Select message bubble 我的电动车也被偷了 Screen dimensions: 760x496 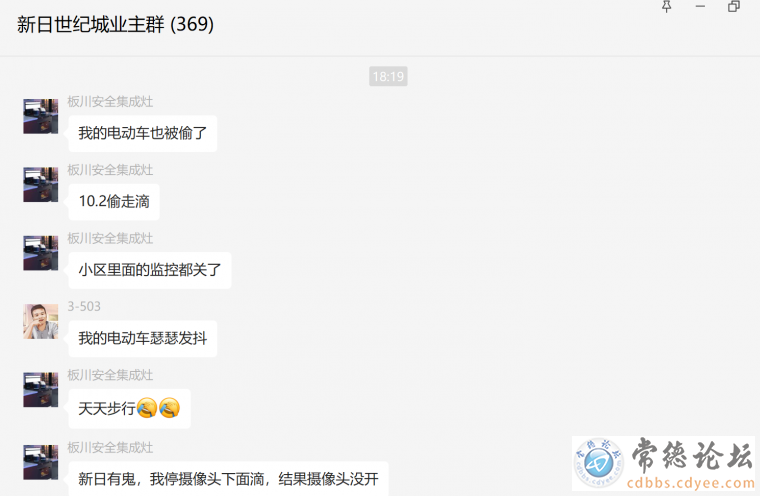click(142, 133)
